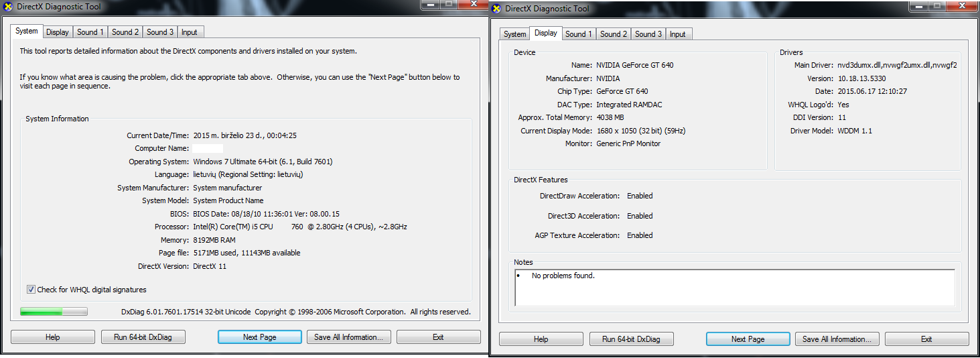Click the 'NVIDIA GeForce GT 640' device name
This screenshot has width=980, height=358.
point(635,65)
